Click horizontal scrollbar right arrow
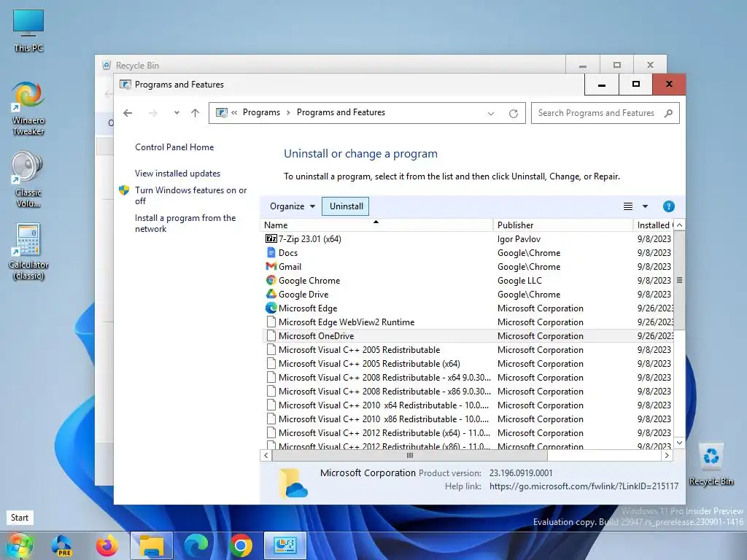This screenshot has width=747, height=560. [x=667, y=455]
